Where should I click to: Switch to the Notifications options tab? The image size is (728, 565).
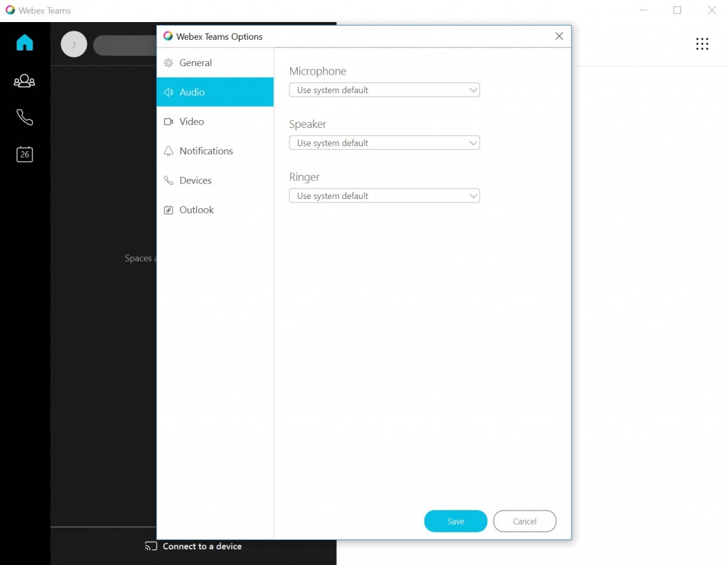pos(215,151)
